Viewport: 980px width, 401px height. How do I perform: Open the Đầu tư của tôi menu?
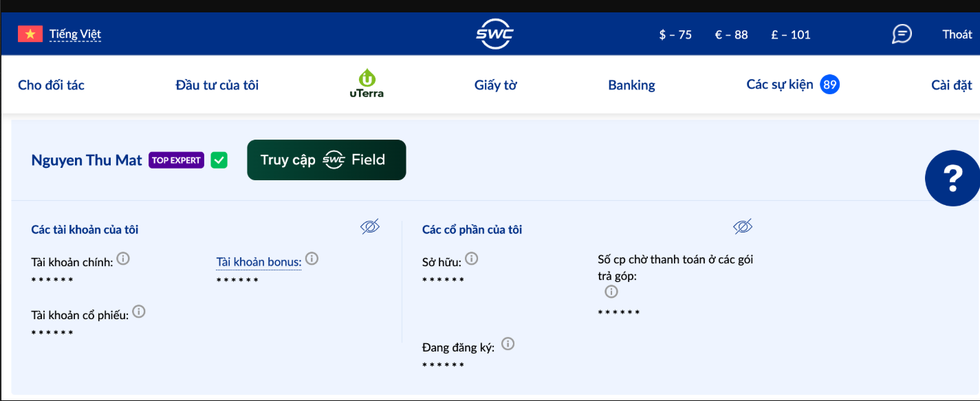(x=217, y=85)
